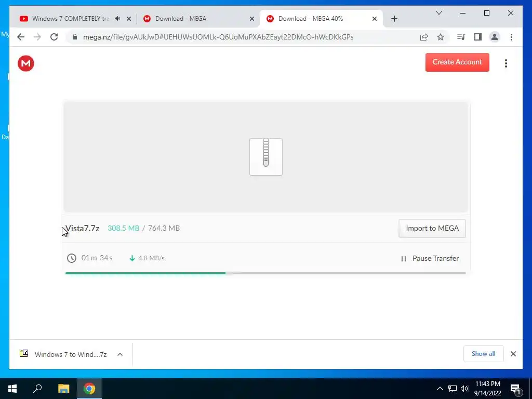Open a new browser tab

click(x=394, y=19)
